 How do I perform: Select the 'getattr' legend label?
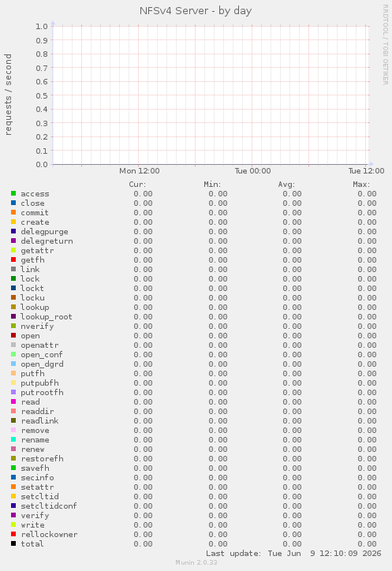[x=37, y=251]
